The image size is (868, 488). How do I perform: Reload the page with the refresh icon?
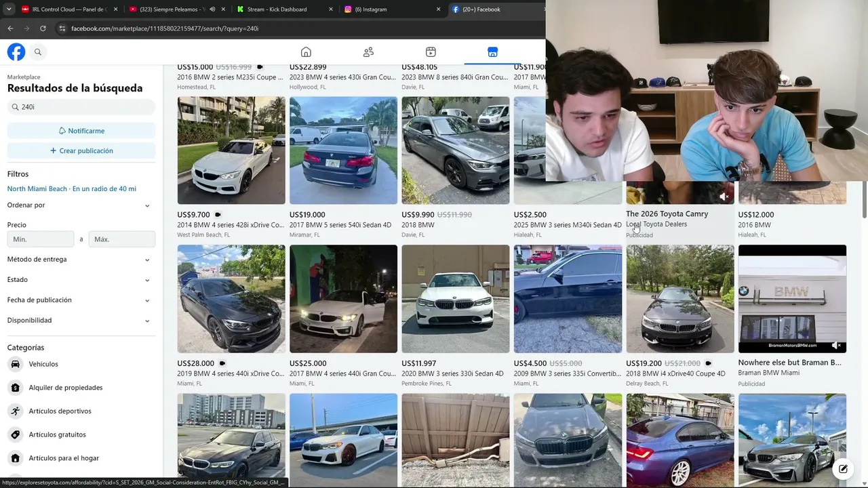coord(43,28)
